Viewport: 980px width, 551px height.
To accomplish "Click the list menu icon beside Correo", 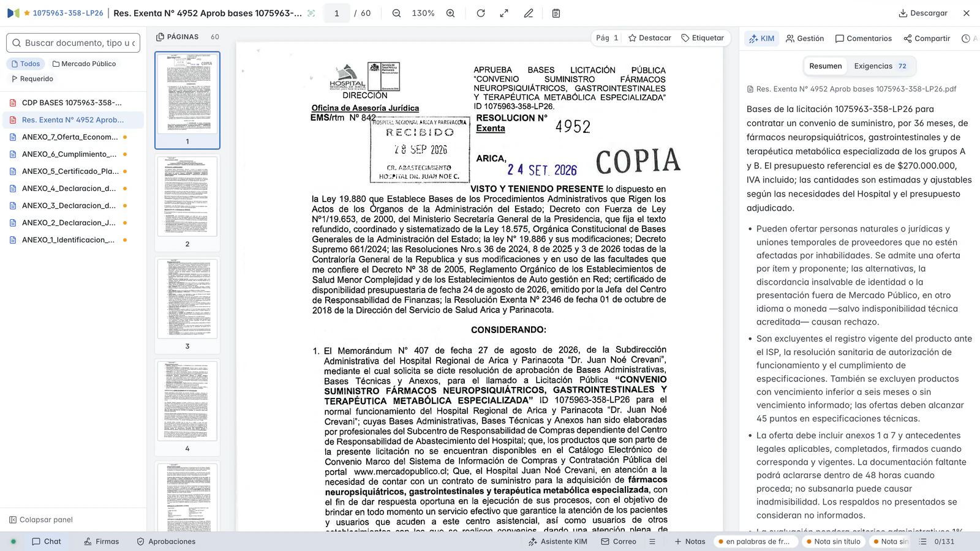I will pos(652,541).
